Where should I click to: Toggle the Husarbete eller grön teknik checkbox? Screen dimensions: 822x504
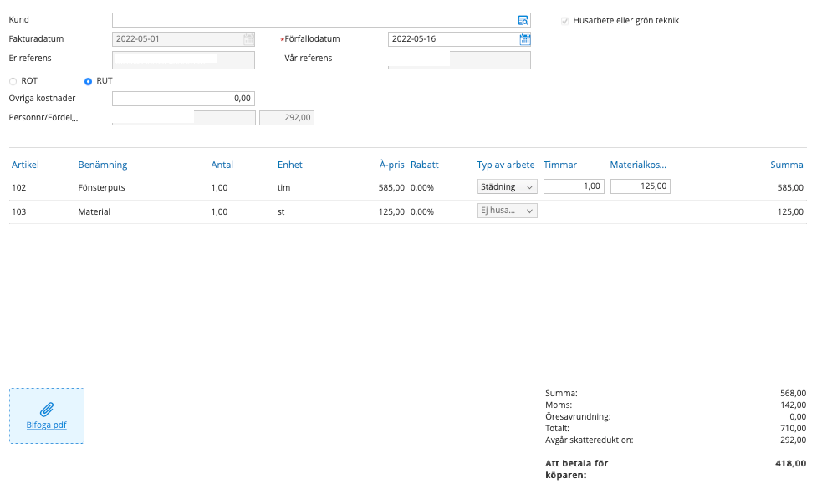pyautogui.click(x=564, y=20)
